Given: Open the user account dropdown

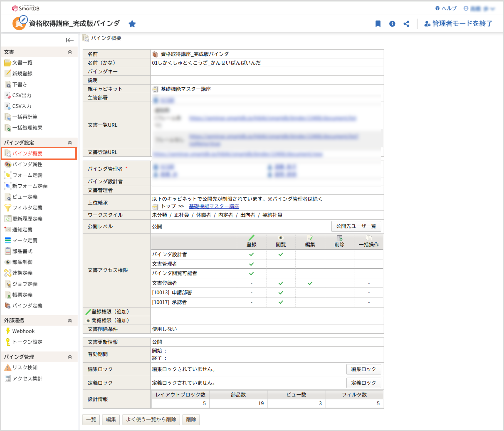Looking at the screenshot, I should pyautogui.click(x=479, y=9).
